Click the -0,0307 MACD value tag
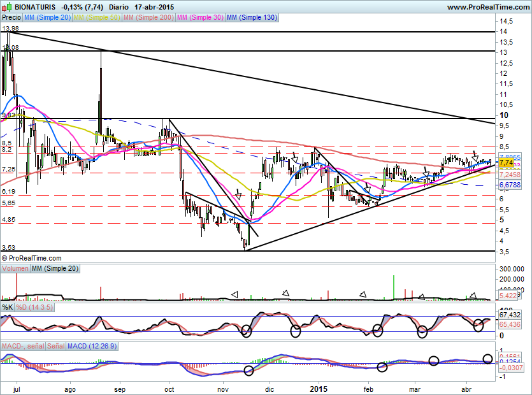The width and height of the screenshot is (532, 395). coord(511,368)
